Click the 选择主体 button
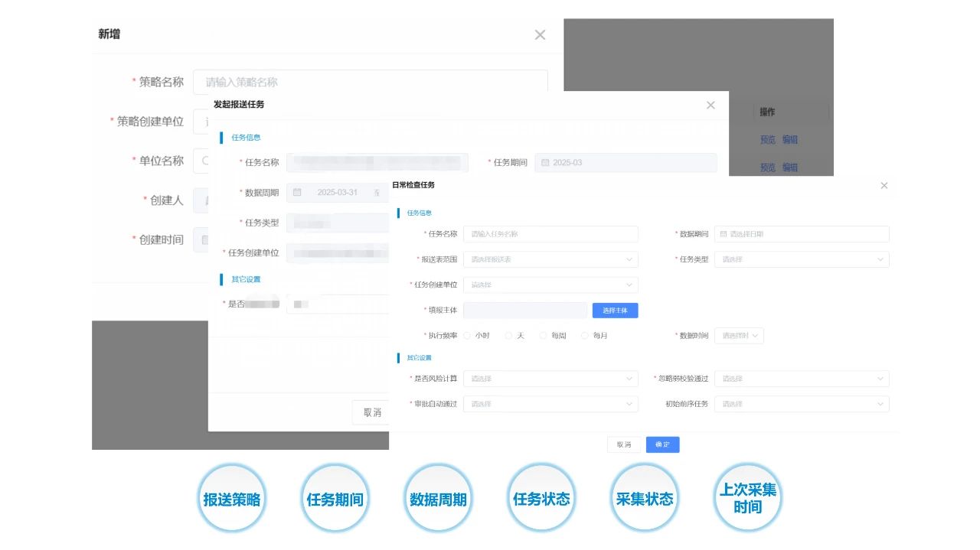The image size is (980, 550). [x=615, y=311]
